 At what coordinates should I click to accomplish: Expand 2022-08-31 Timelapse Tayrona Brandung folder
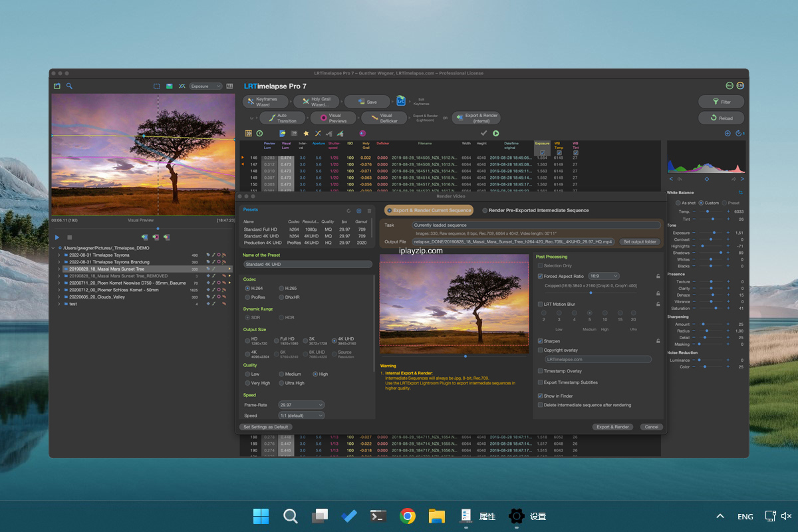pyautogui.click(x=59, y=262)
